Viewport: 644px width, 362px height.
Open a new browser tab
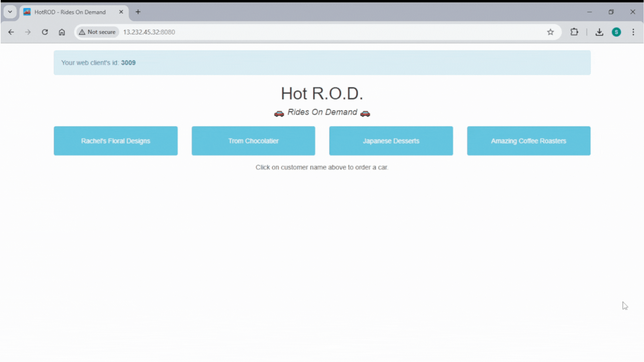point(138,12)
